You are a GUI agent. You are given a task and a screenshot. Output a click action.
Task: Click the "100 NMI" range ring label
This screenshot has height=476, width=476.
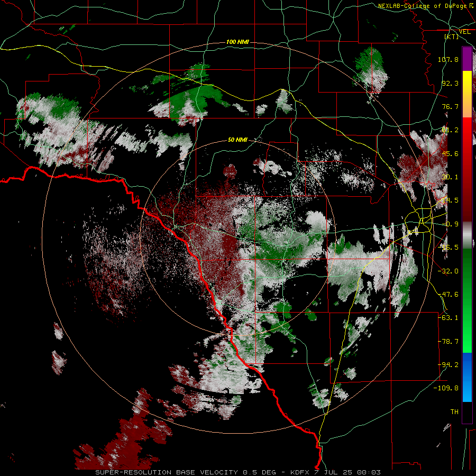tap(237, 42)
